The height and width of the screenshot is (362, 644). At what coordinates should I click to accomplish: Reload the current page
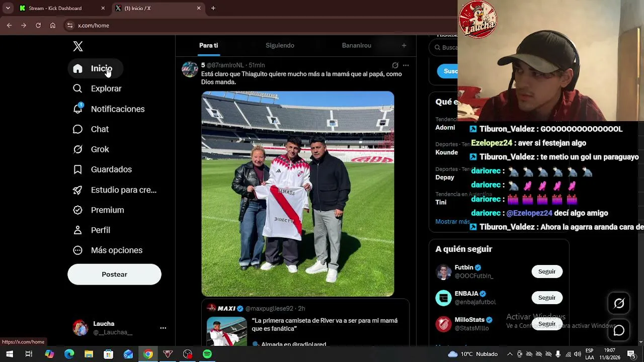(x=38, y=26)
